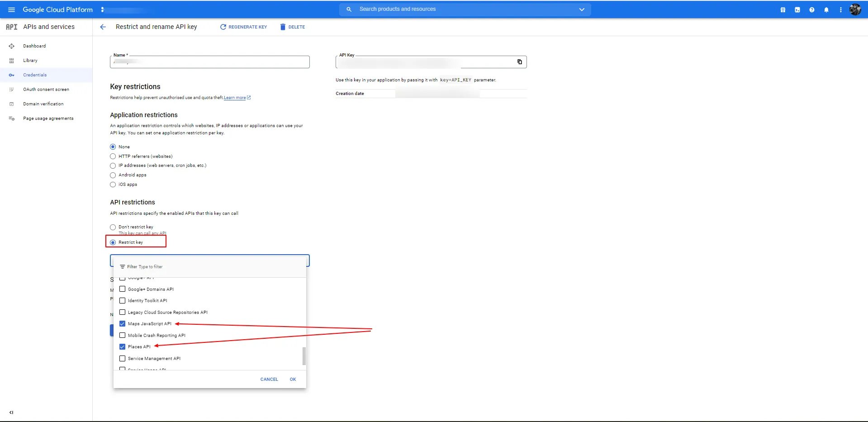This screenshot has height=422, width=868.
Task: Select the Don't restrict key radio button
Action: click(112, 227)
